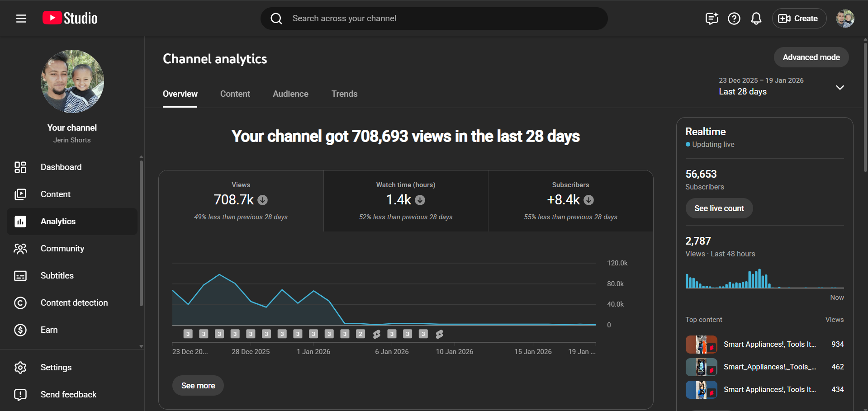Select the Views metric card

(241, 201)
